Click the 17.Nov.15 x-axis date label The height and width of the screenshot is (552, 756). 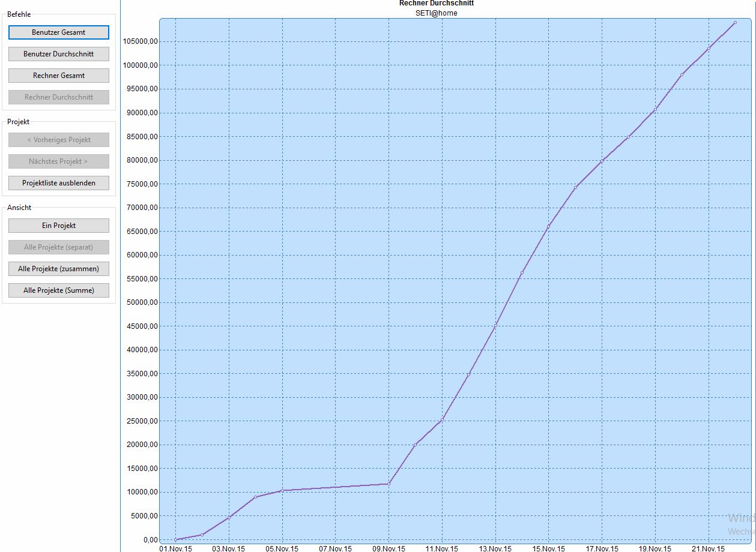pos(602,548)
